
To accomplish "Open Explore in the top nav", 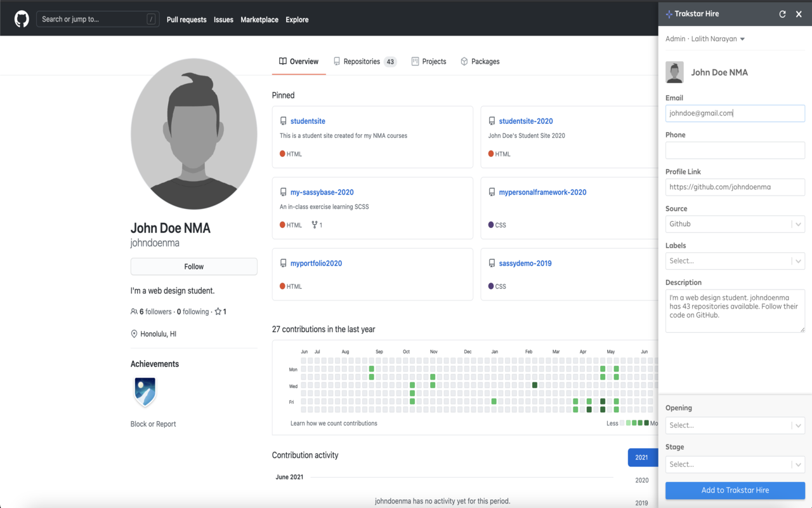I will 297,20.
